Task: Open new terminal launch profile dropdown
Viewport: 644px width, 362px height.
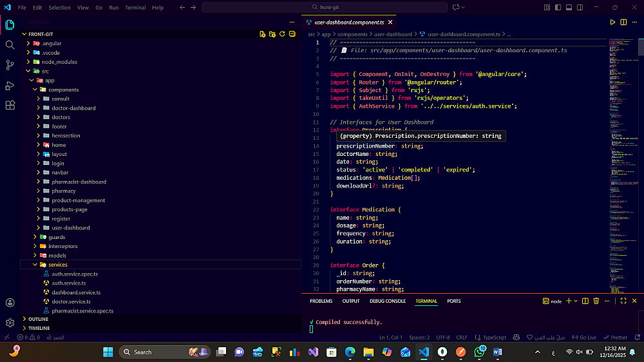Action: tap(576, 301)
